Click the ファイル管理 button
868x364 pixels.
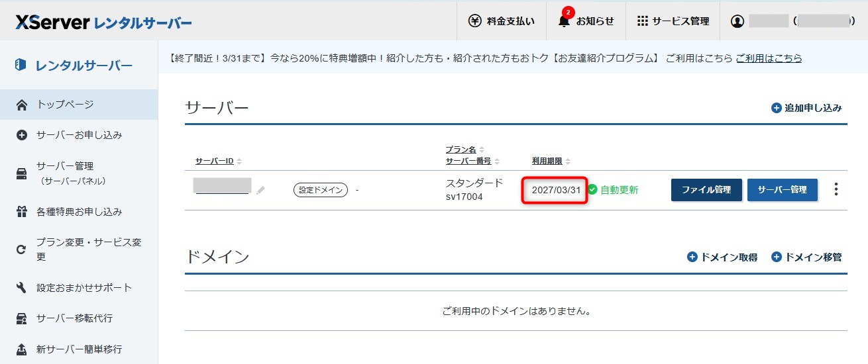pos(706,190)
